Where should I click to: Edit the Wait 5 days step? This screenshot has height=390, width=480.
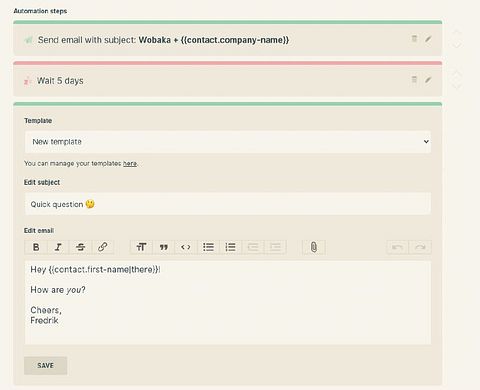(x=428, y=80)
